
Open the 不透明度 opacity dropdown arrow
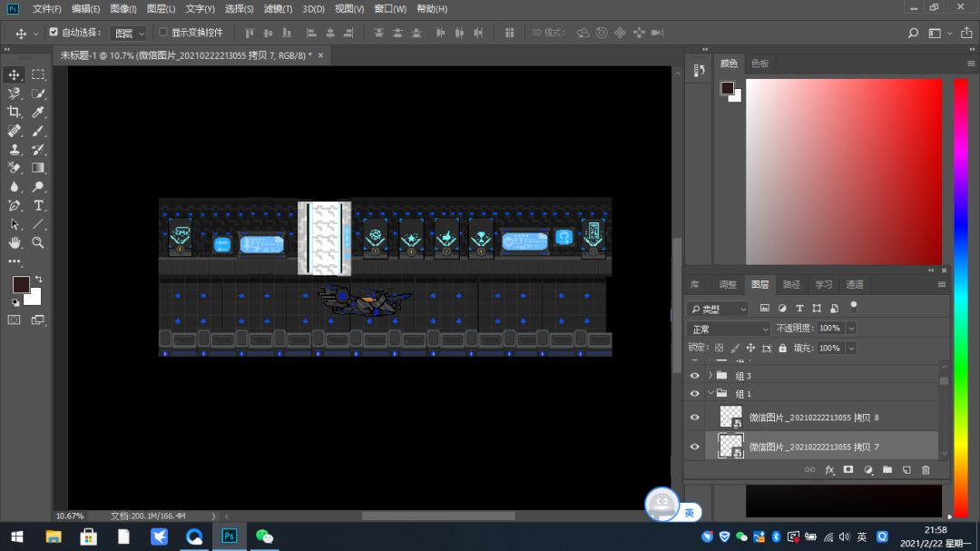pyautogui.click(x=851, y=329)
